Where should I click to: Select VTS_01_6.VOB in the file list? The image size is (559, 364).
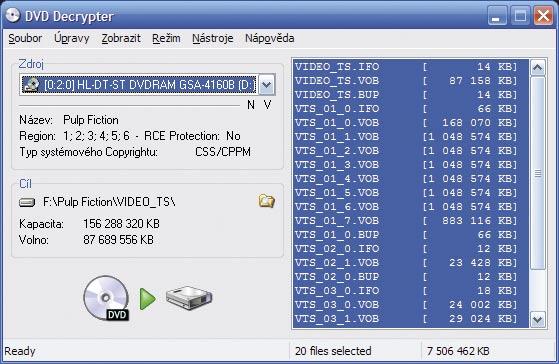(411, 207)
